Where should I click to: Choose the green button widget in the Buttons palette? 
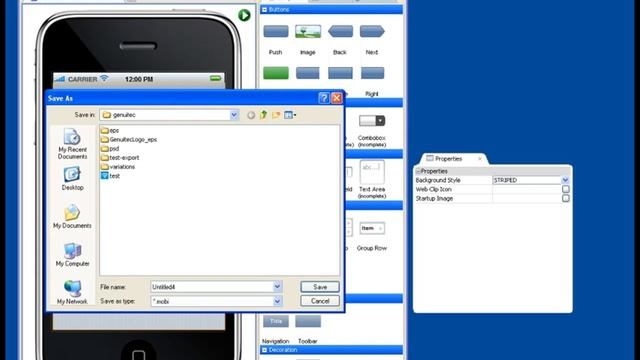(x=276, y=73)
